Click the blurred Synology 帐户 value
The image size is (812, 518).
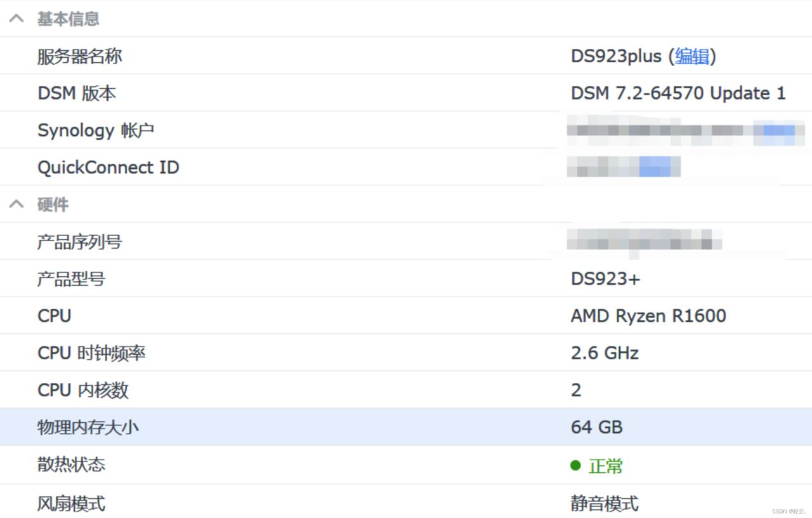tap(682, 130)
